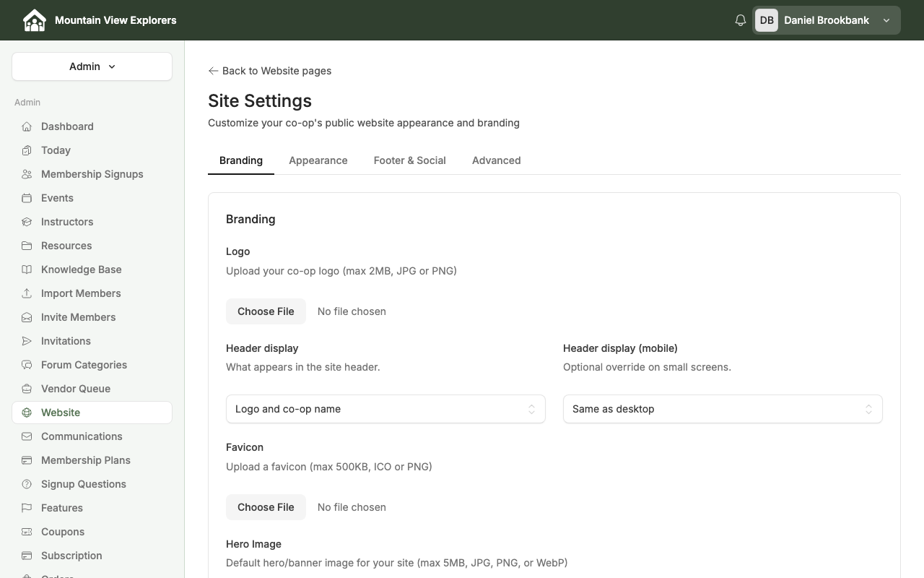Click the Communications mail icon
The width and height of the screenshot is (924, 578).
pyautogui.click(x=27, y=436)
